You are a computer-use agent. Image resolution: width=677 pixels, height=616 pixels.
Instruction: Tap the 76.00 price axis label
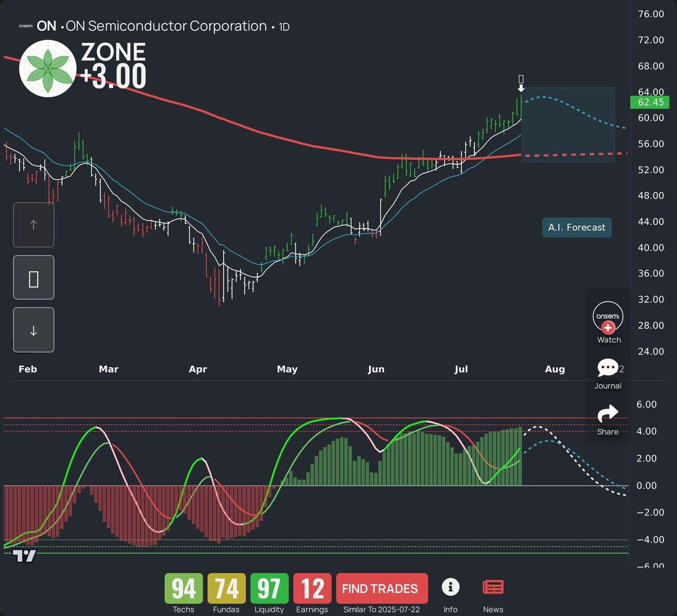[x=651, y=14]
